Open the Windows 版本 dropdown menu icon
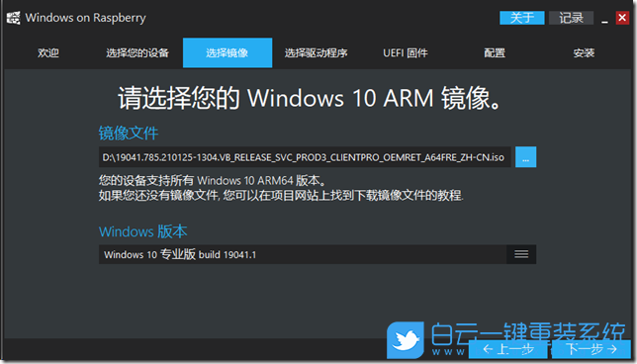The height and width of the screenshot is (364, 637). pos(521,254)
